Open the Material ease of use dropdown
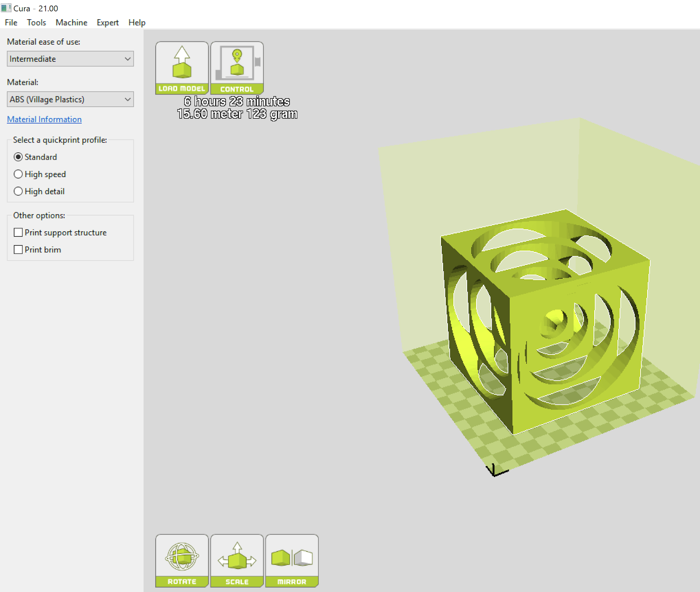The height and width of the screenshot is (592, 700). 70,59
